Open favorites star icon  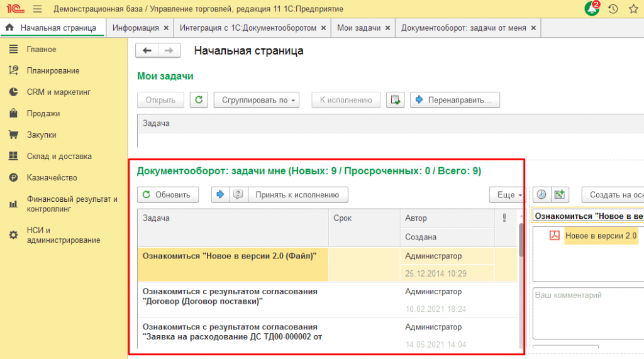point(633,9)
